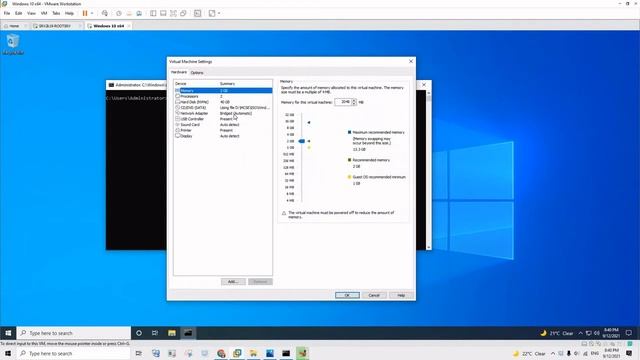
Task: Click the guest taskbar search box
Action: pos(74,333)
